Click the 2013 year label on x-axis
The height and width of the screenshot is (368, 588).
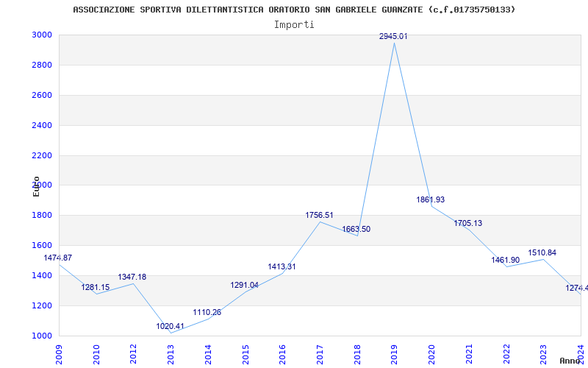click(x=171, y=355)
